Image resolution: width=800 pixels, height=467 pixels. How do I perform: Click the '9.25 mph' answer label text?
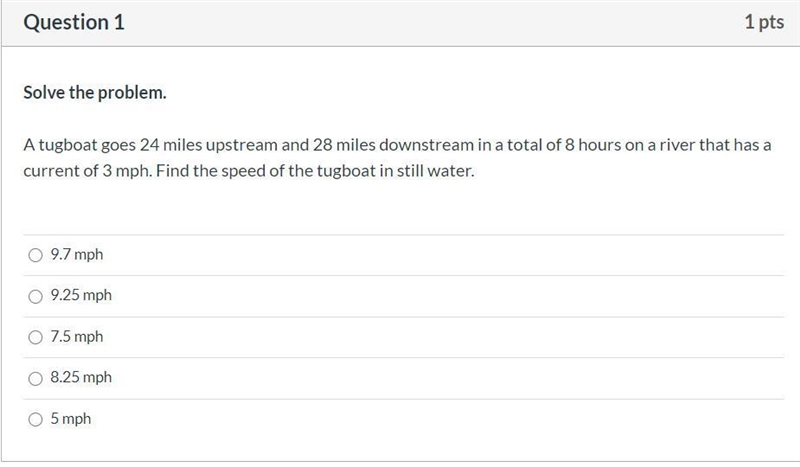coord(81,295)
